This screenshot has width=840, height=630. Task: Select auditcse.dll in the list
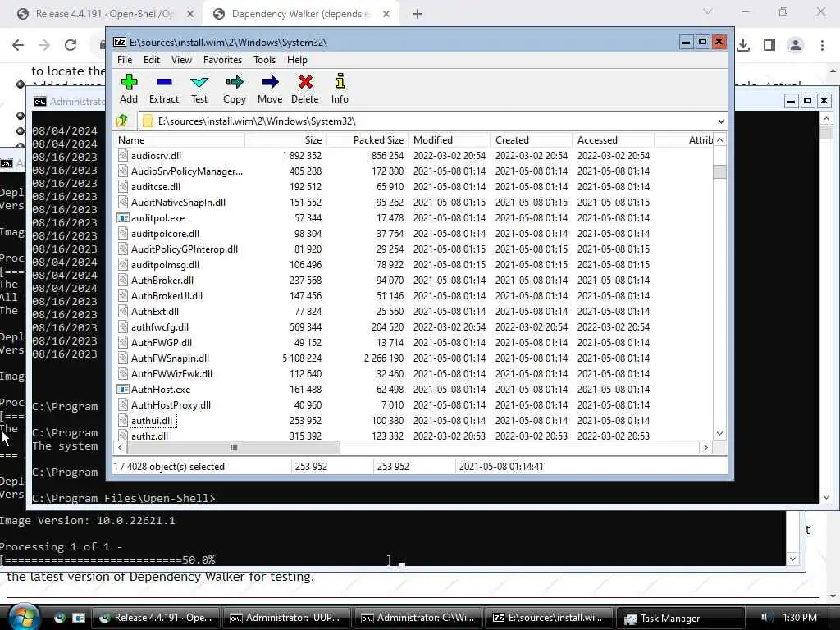tap(155, 187)
